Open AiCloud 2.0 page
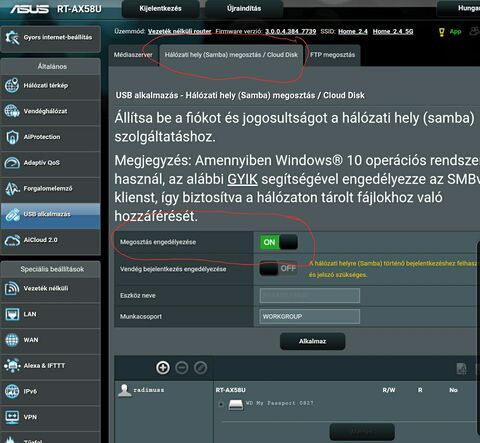The width and height of the screenshot is (480, 443). tap(50, 240)
